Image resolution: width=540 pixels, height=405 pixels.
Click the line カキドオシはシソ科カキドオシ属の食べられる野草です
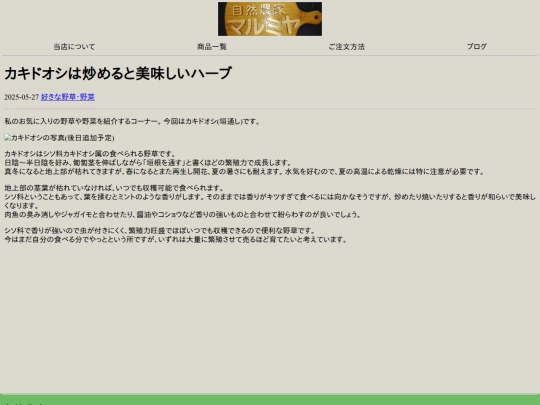[x=90, y=154]
